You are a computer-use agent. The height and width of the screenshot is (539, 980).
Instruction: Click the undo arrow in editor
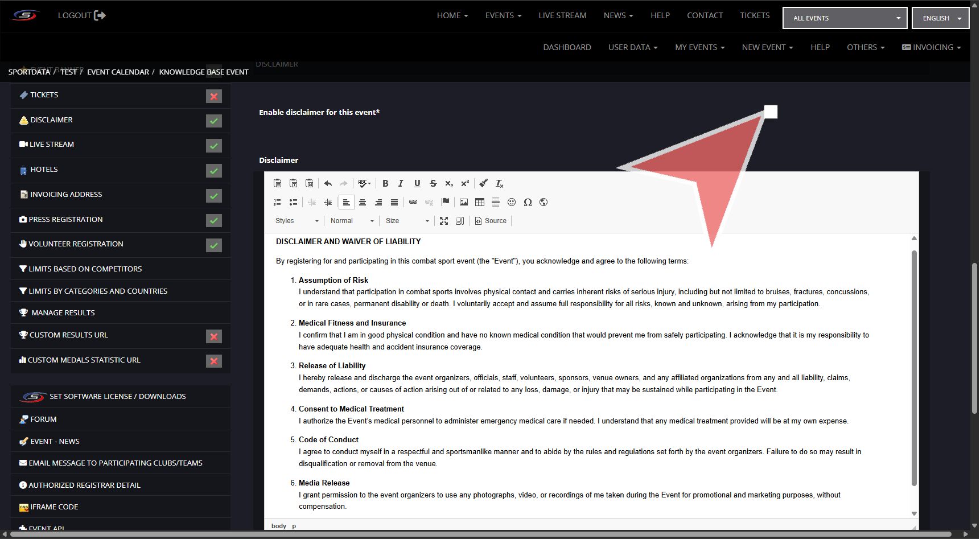pyautogui.click(x=328, y=183)
